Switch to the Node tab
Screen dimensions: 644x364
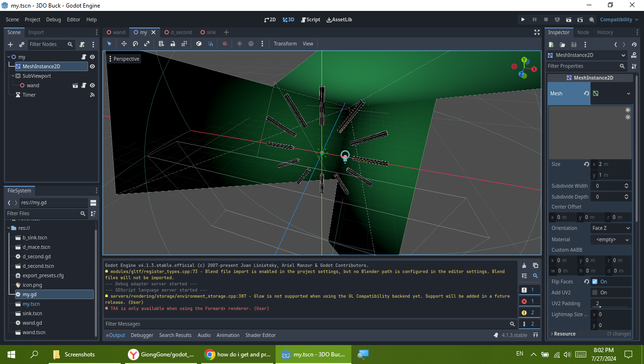point(583,32)
